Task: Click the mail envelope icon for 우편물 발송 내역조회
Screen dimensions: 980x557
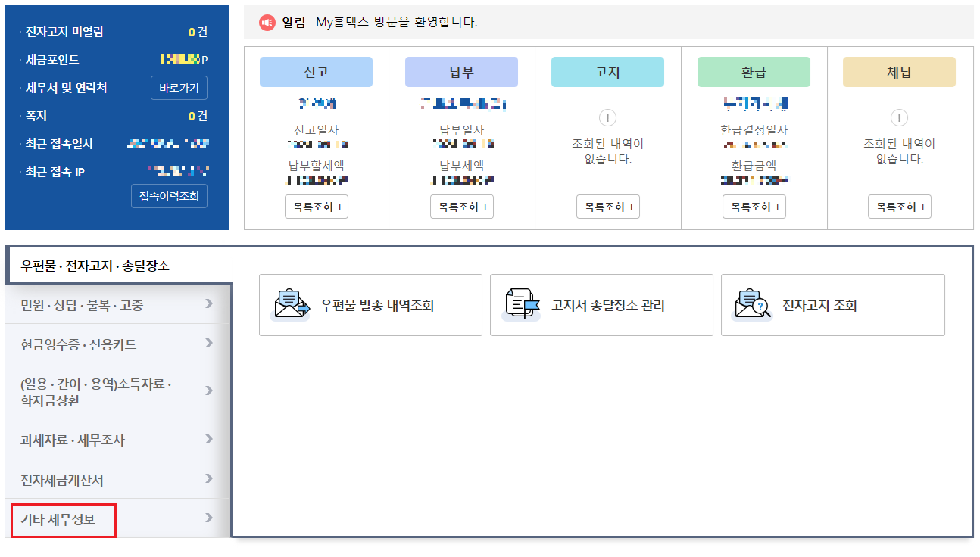Action: [292, 305]
